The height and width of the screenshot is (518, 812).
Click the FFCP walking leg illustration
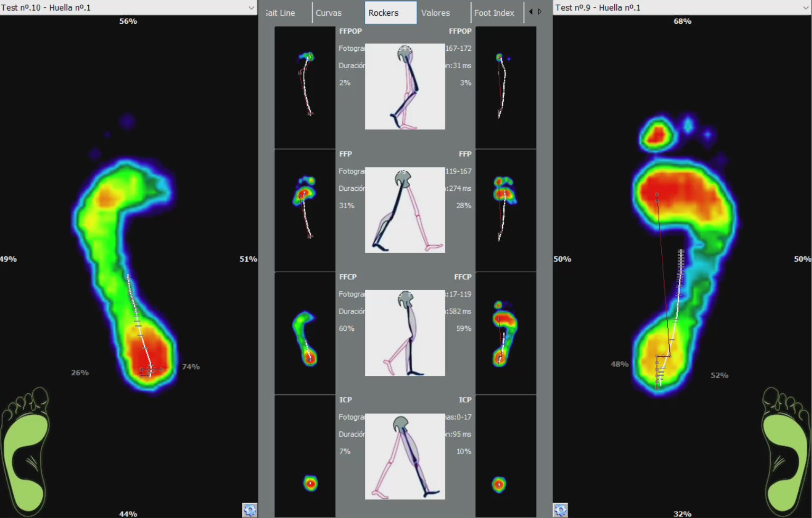pyautogui.click(x=405, y=333)
